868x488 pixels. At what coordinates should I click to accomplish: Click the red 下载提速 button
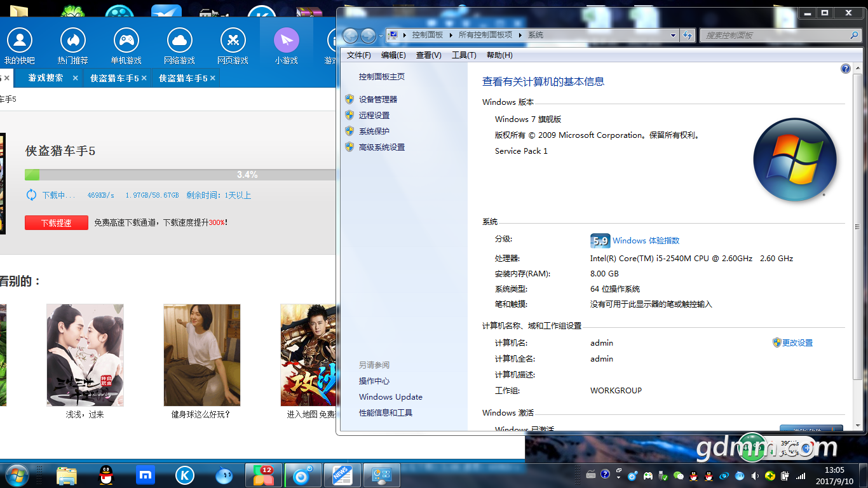tap(57, 223)
